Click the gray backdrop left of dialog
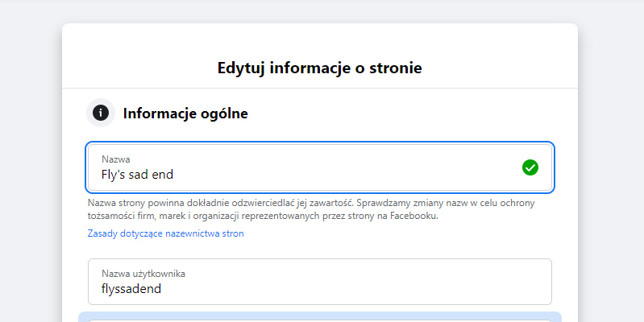This screenshot has height=322, width=644. coord(31,164)
